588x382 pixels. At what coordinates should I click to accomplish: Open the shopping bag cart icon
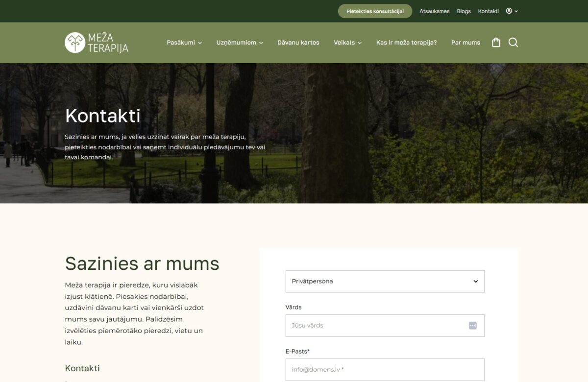pyautogui.click(x=496, y=43)
